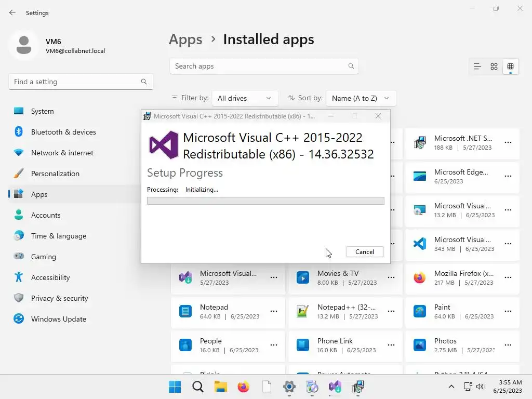Image resolution: width=532 pixels, height=399 pixels.
Task: Open more options for People
Action: point(274,345)
